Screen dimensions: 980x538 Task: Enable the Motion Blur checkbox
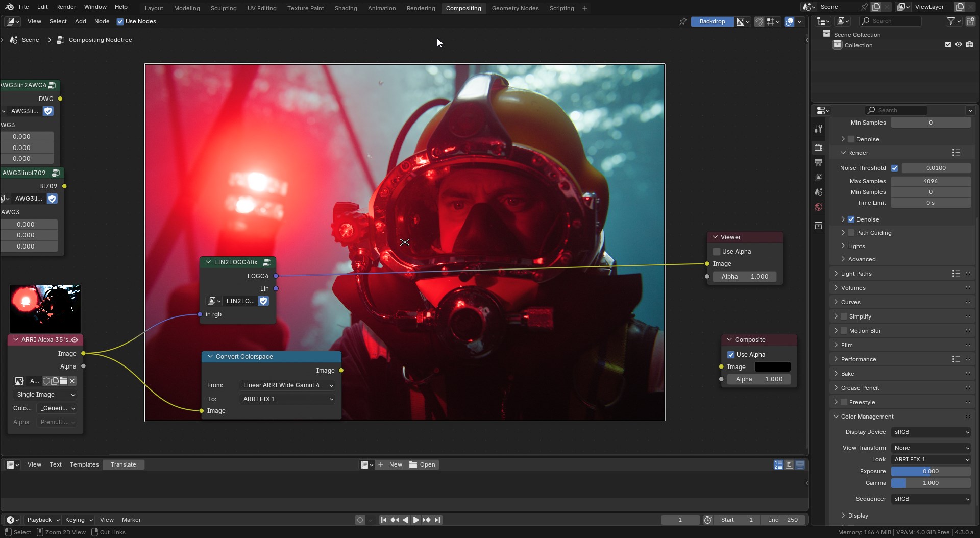(844, 331)
